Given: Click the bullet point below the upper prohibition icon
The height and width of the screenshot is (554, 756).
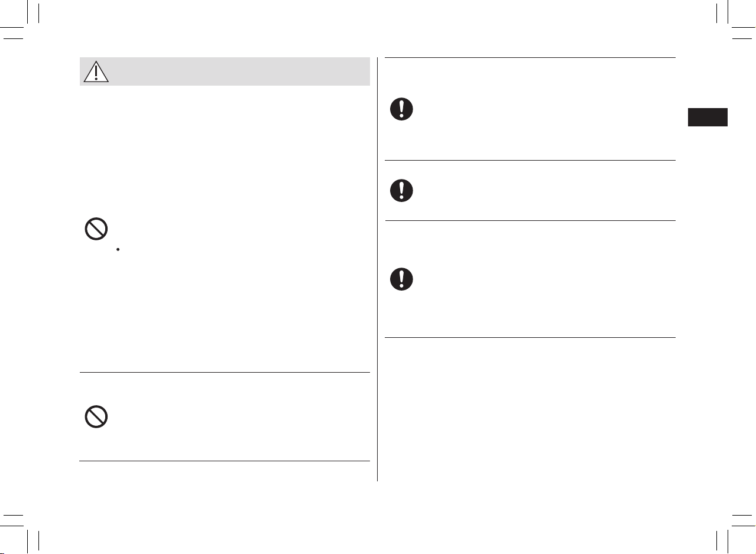Looking at the screenshot, I should [119, 250].
